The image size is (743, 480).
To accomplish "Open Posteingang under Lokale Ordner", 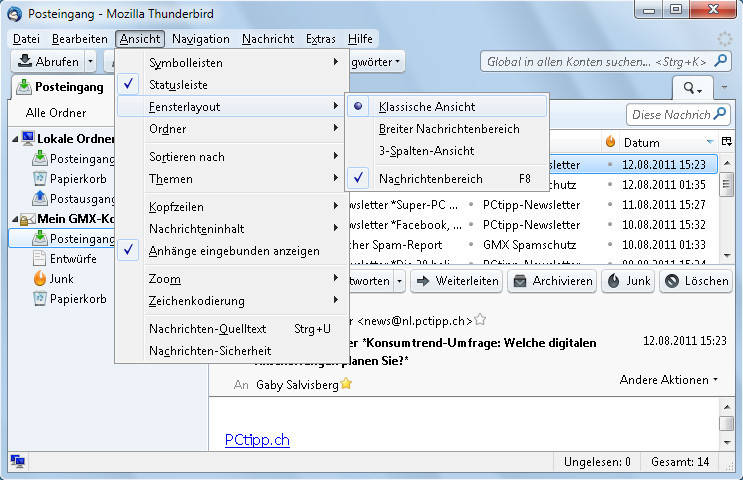I will pos(73,159).
